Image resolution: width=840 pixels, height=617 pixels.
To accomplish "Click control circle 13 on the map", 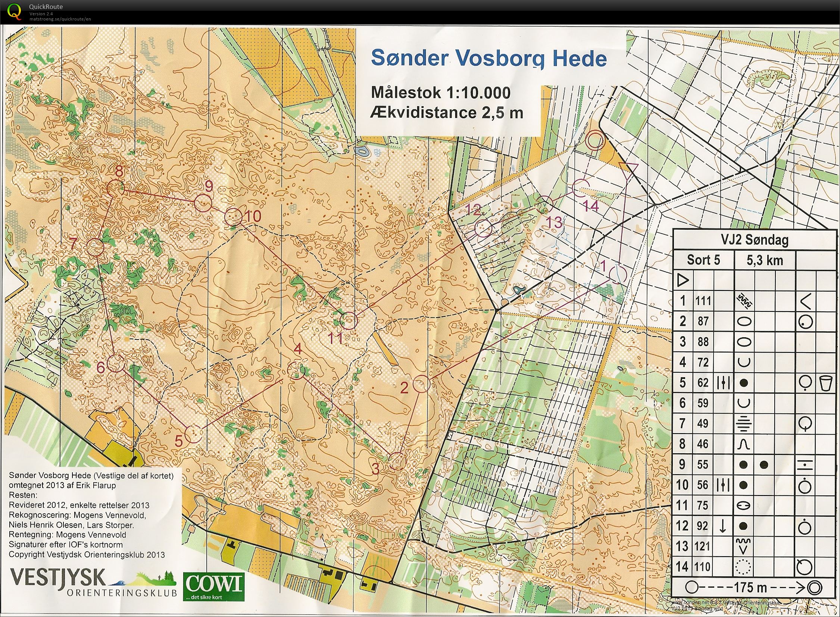I will pyautogui.click(x=545, y=205).
